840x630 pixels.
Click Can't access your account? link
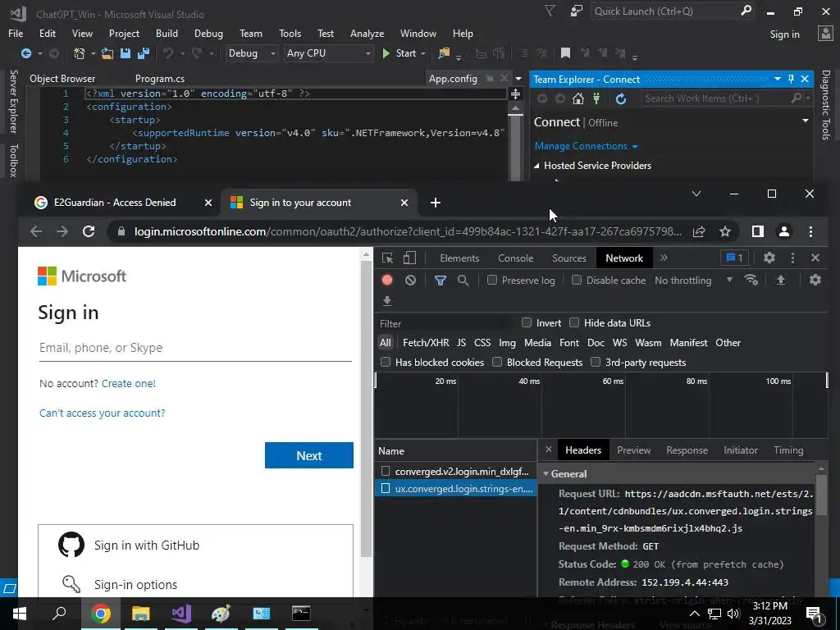tap(103, 413)
